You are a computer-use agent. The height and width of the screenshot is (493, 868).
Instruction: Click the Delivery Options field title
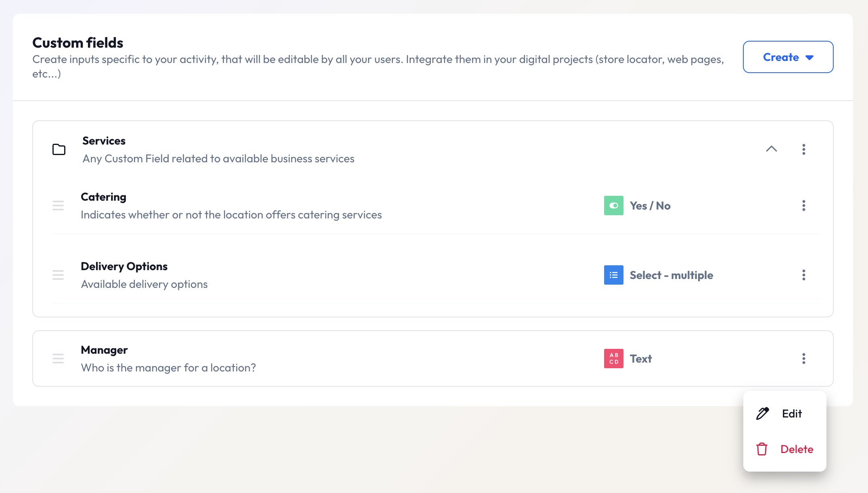[124, 266]
